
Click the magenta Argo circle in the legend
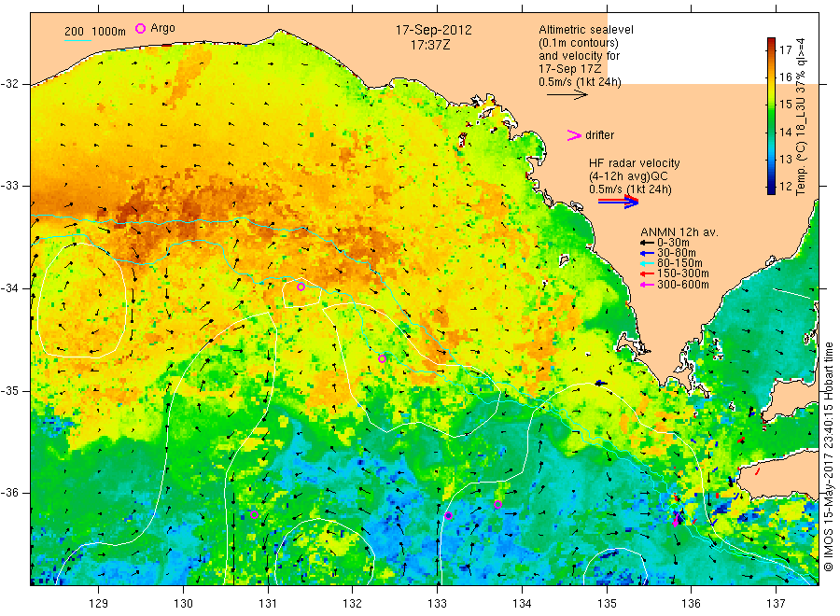(140, 28)
